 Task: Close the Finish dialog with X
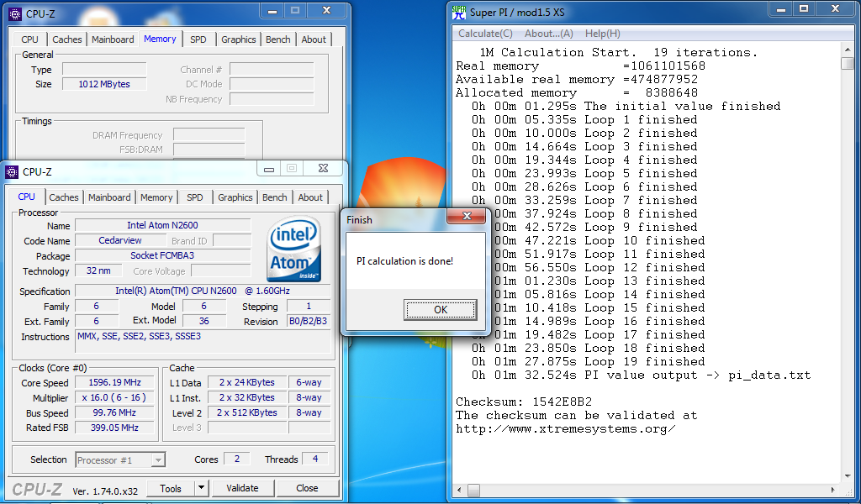pyautogui.click(x=467, y=216)
